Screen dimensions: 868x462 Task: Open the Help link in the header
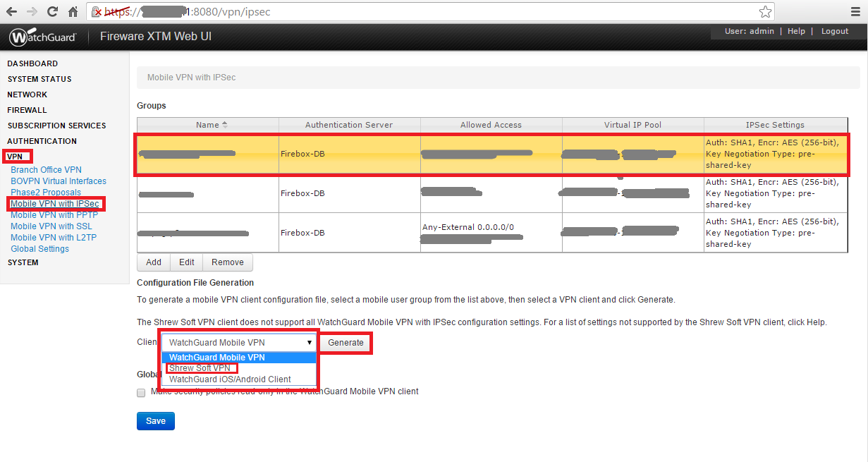tap(796, 31)
